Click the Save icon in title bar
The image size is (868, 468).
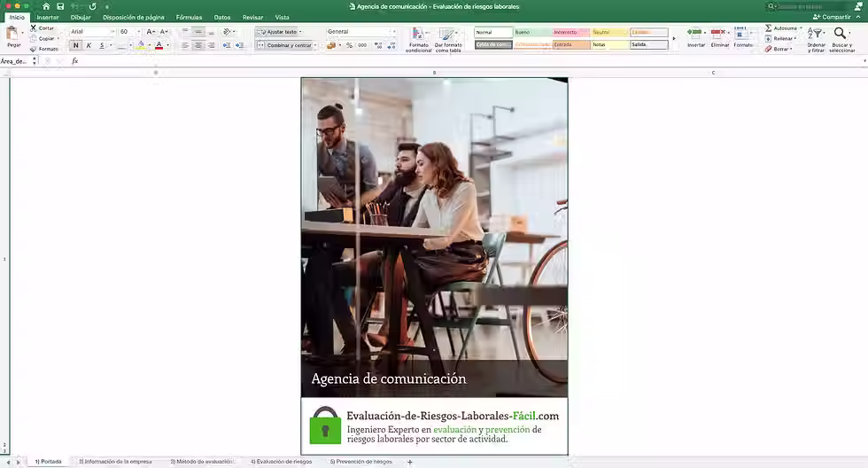pyautogui.click(x=59, y=6)
